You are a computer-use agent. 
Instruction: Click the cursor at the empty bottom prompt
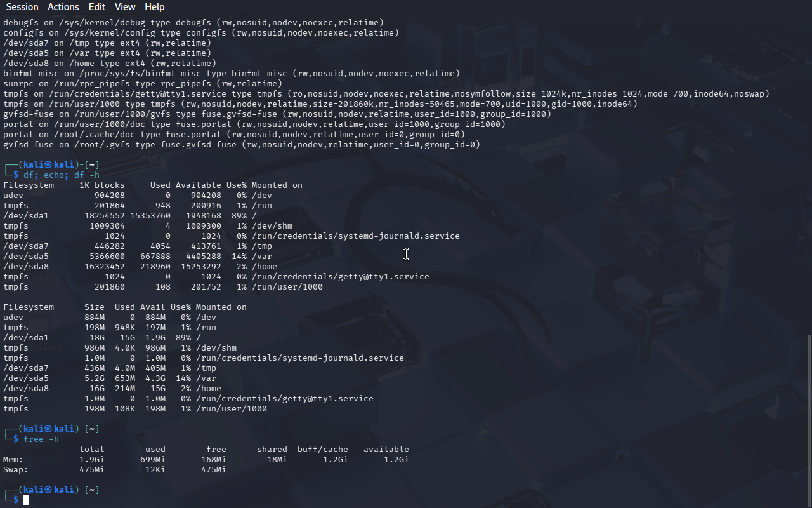[26, 500]
